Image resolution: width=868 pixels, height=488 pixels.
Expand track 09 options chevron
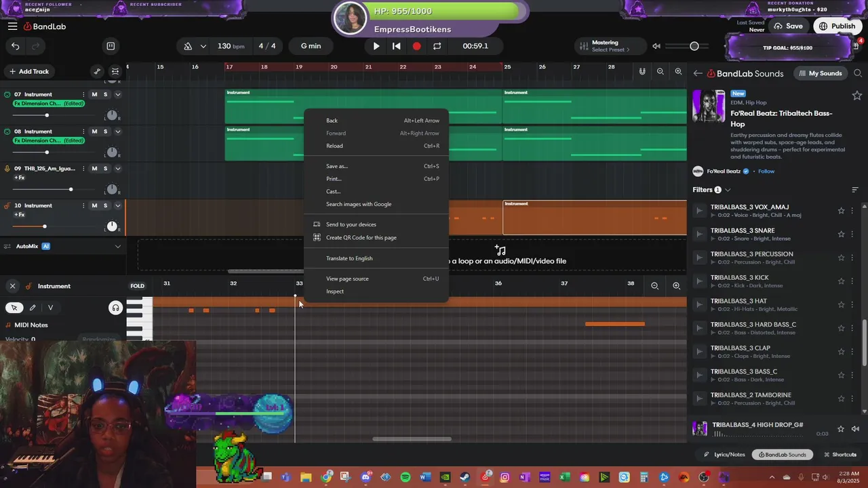pos(117,169)
